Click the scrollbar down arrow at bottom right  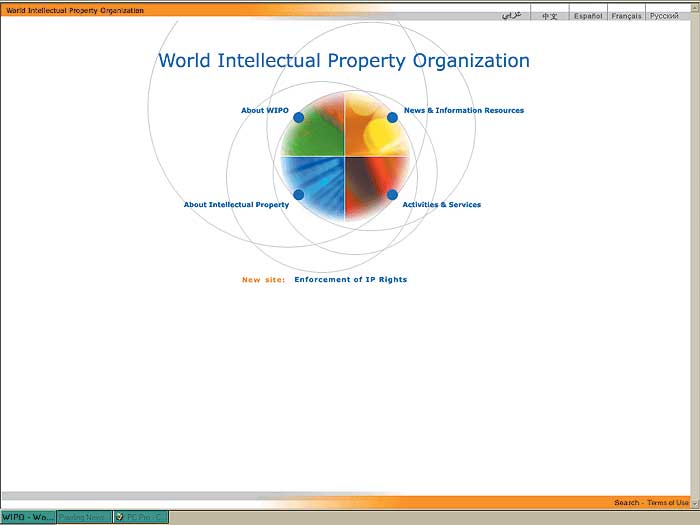(695, 504)
